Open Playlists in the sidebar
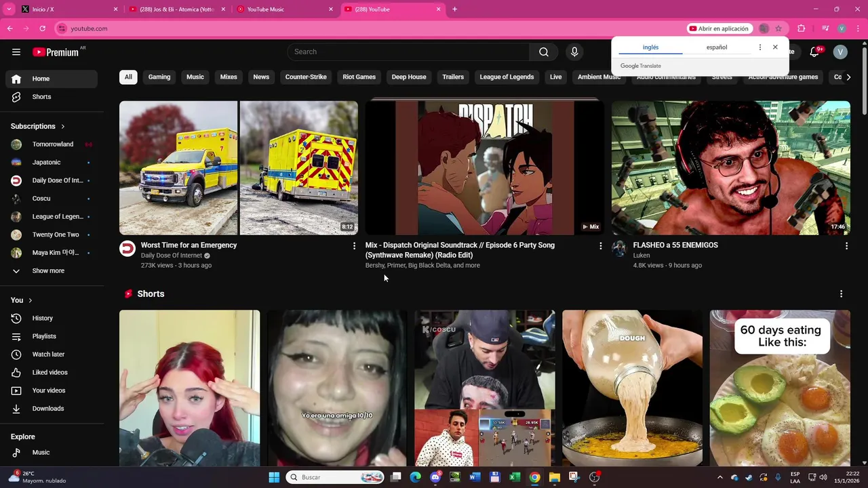The image size is (868, 488). click(52, 336)
